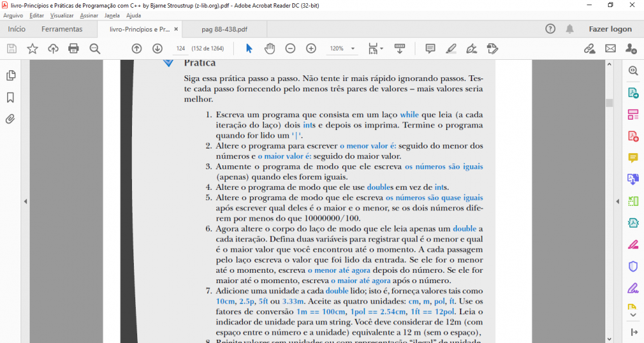Click the Print file icon
Screen dimensions: 644x343
point(73,48)
